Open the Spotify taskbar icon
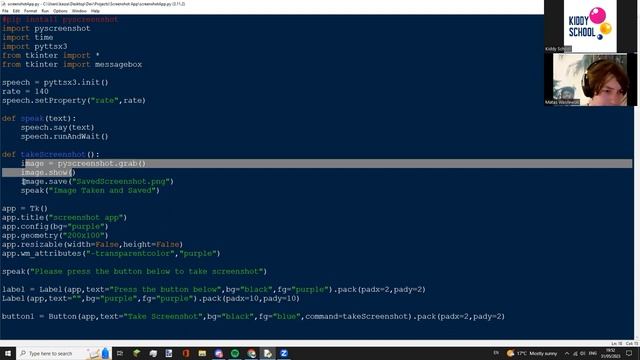 click(x=235, y=353)
